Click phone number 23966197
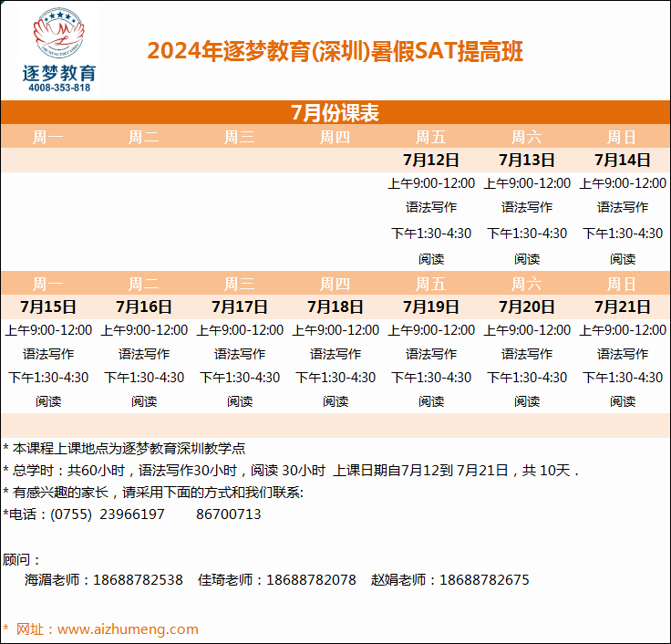The image size is (671, 644). [132, 514]
